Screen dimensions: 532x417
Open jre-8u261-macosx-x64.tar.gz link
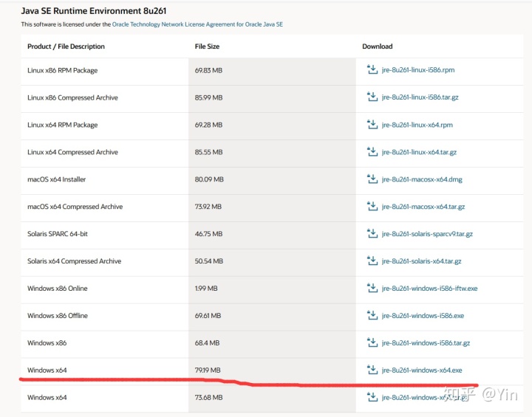click(423, 207)
